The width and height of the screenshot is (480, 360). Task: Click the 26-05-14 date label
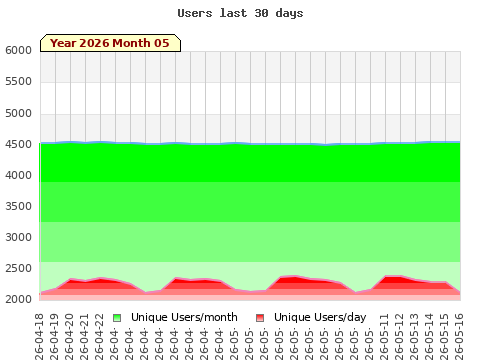[x=429, y=337]
